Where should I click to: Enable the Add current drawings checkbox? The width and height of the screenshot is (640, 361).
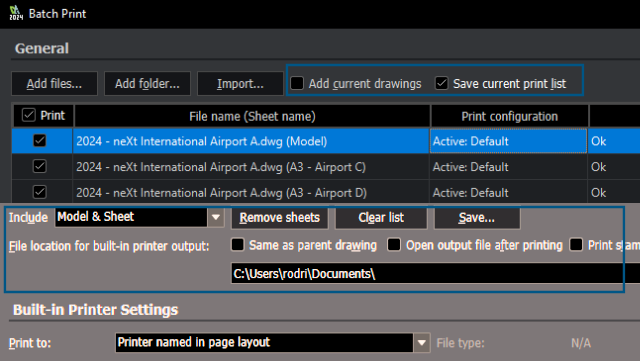(297, 83)
